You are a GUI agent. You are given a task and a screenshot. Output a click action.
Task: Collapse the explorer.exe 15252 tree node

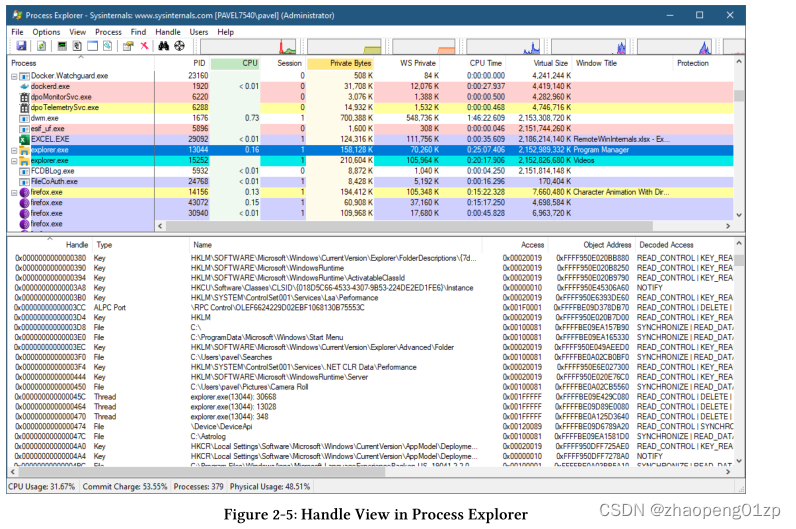coord(14,161)
